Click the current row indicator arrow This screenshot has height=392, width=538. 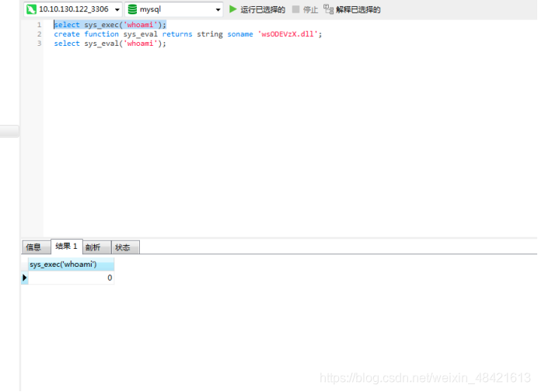click(x=25, y=278)
